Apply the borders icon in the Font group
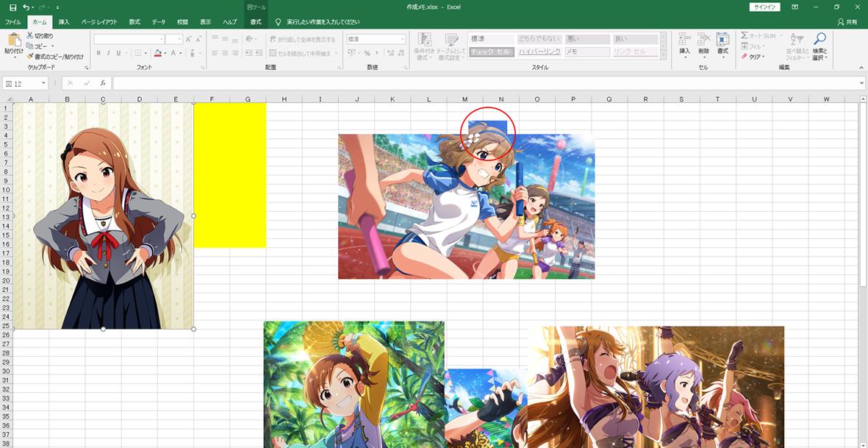Viewport: 868px width, 448px height. click(x=138, y=53)
